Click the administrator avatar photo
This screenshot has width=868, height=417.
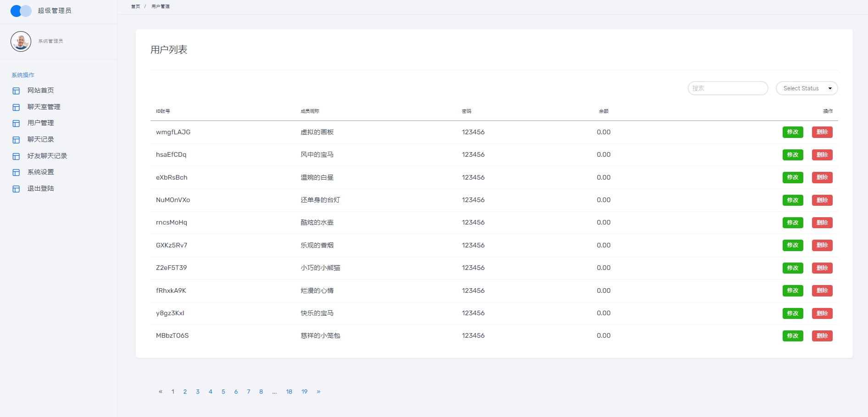[x=21, y=42]
